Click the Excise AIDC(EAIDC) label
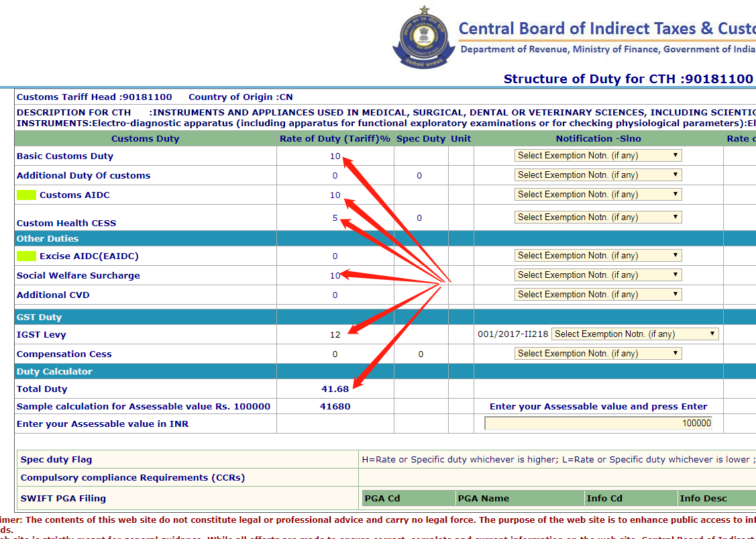This screenshot has height=539, width=756. click(89, 256)
